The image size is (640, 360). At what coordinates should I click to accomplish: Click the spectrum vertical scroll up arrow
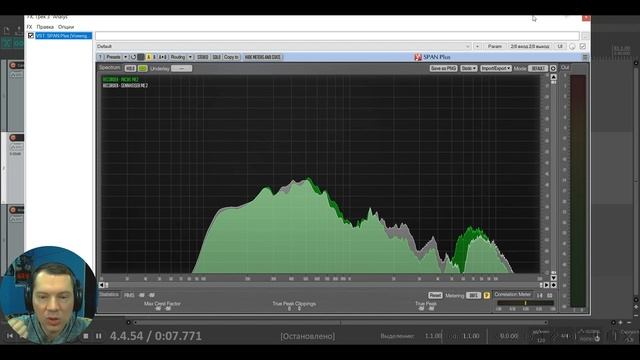[x=553, y=77]
